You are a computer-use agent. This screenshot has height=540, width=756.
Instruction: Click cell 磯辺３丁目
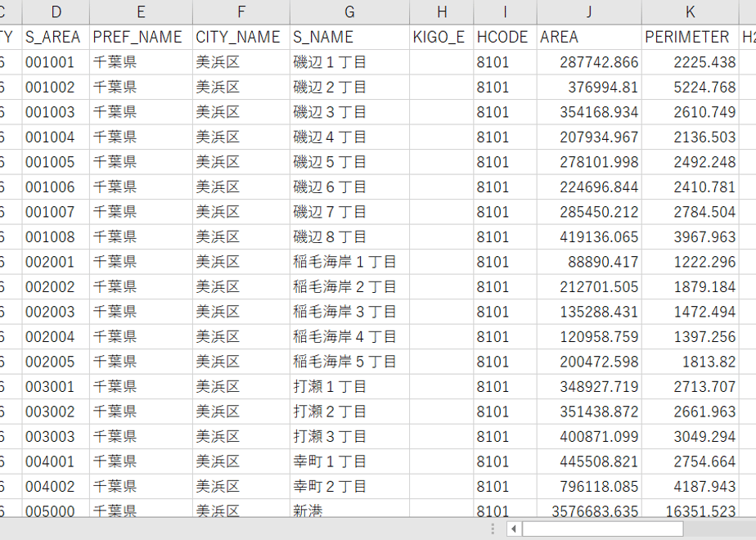349,112
